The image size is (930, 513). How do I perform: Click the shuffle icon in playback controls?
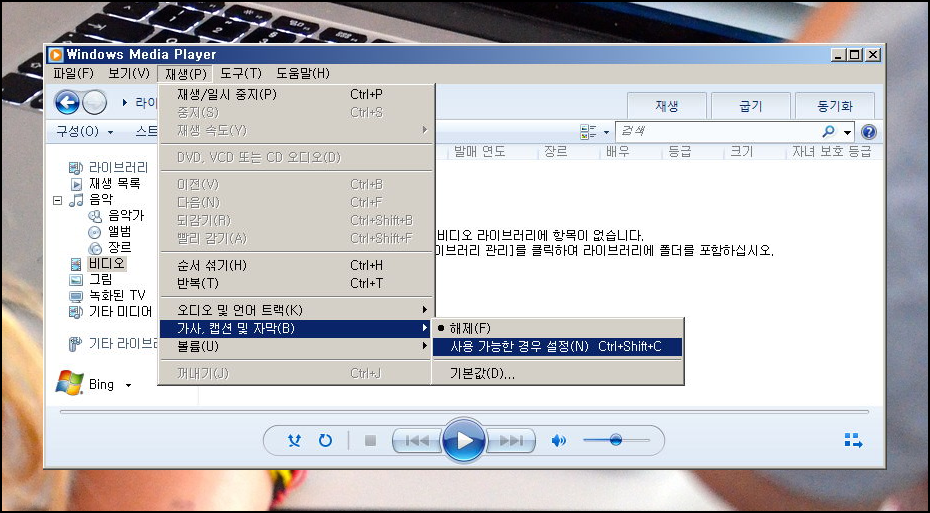294,440
